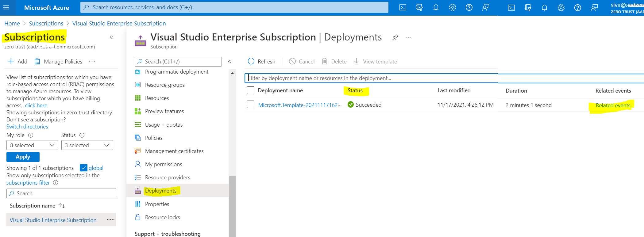Focus the filter by deployment name field
Image resolution: width=644 pixels, height=237 pixels.
click(444, 78)
